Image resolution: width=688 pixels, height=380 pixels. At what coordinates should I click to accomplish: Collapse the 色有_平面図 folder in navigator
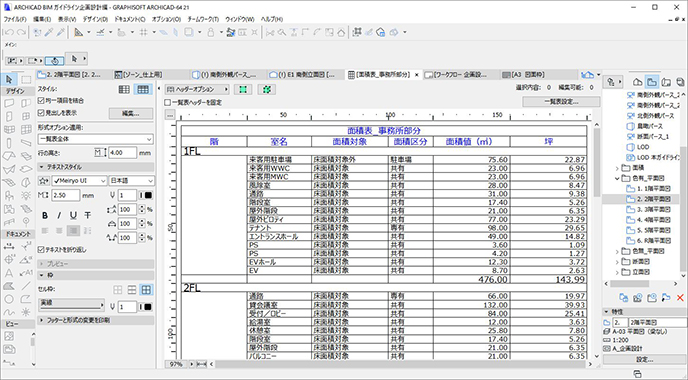tap(617, 179)
